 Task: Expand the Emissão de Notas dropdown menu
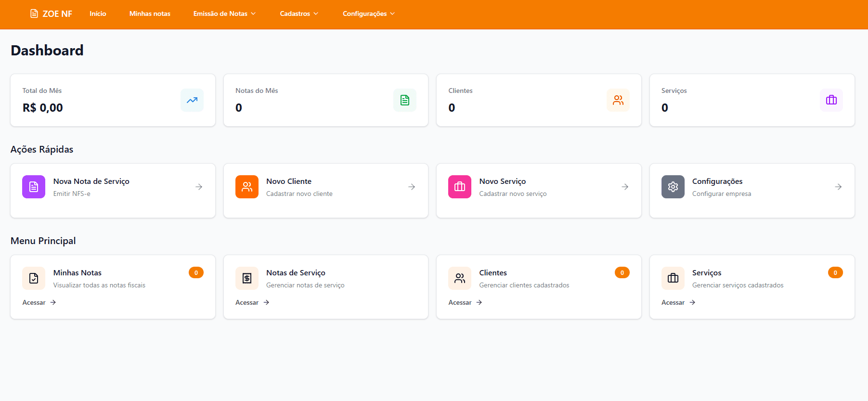click(x=224, y=13)
